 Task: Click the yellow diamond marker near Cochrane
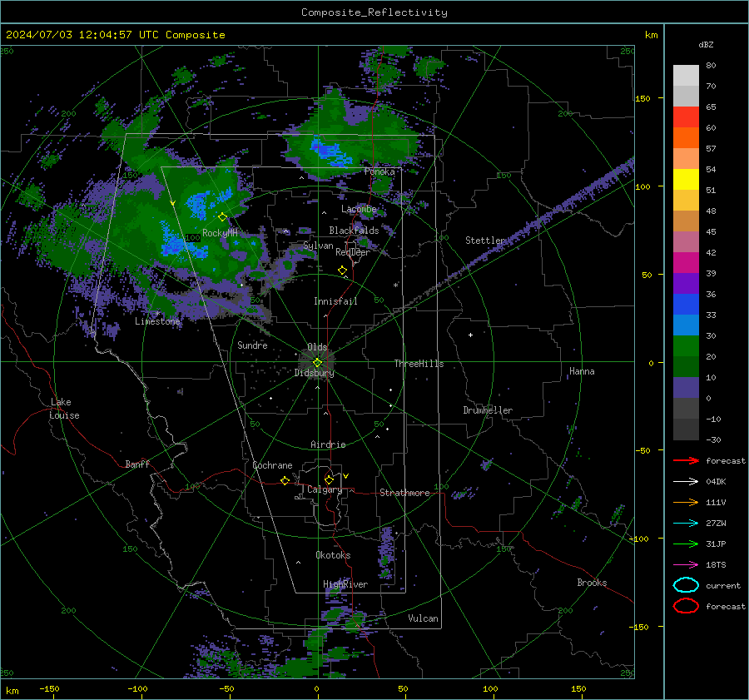point(285,480)
